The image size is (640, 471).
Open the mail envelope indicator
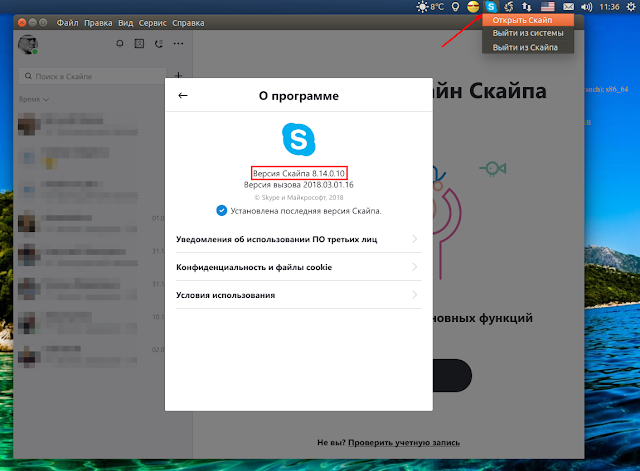pyautogui.click(x=568, y=7)
